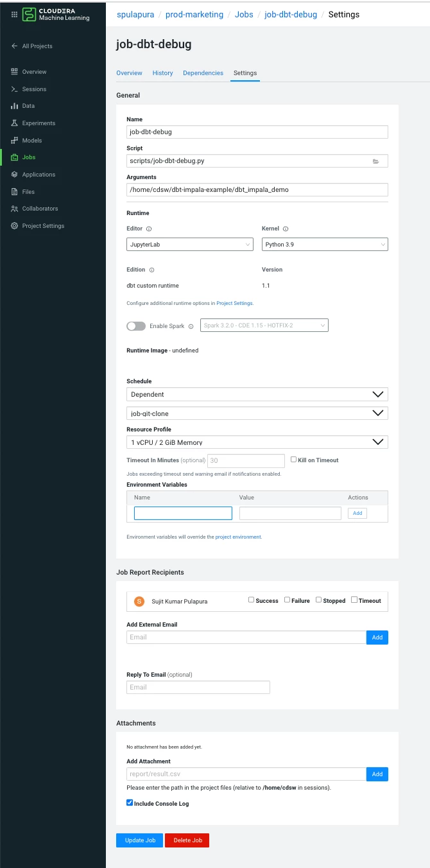Check the Timeout notification box

(x=354, y=600)
